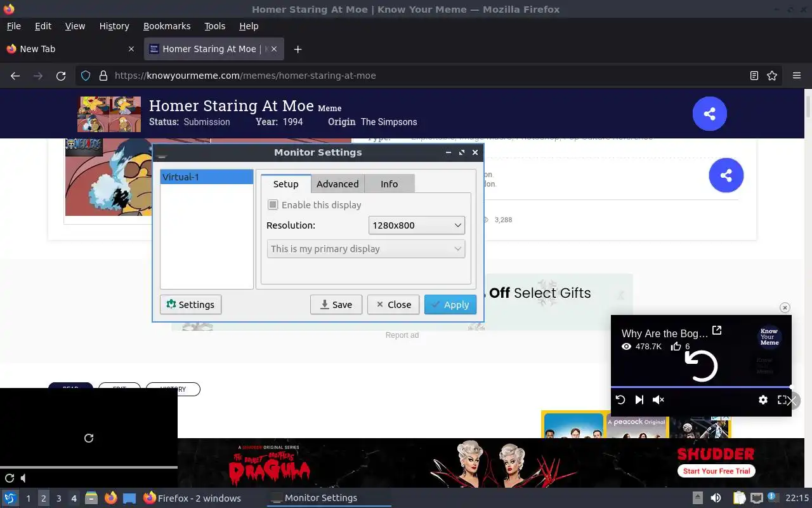The height and width of the screenshot is (508, 812).
Task: Click the Close button in Monitor Settings
Action: click(393, 305)
